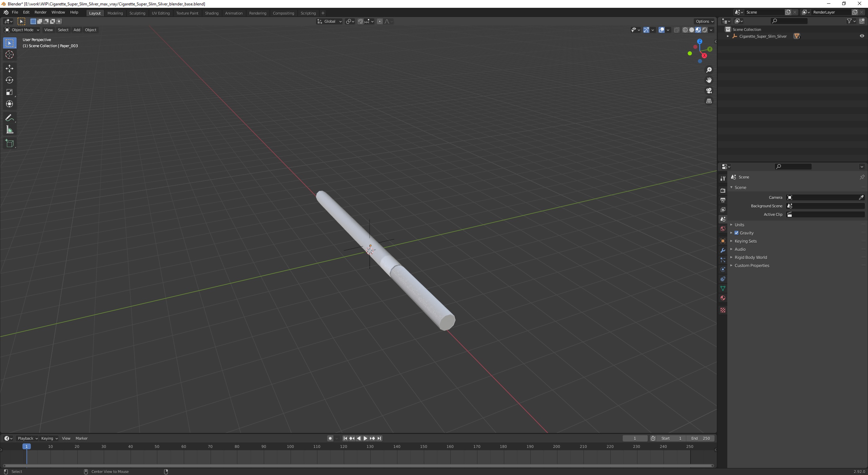Toggle proportional editing button
The height and width of the screenshot is (475, 868).
tap(380, 21)
